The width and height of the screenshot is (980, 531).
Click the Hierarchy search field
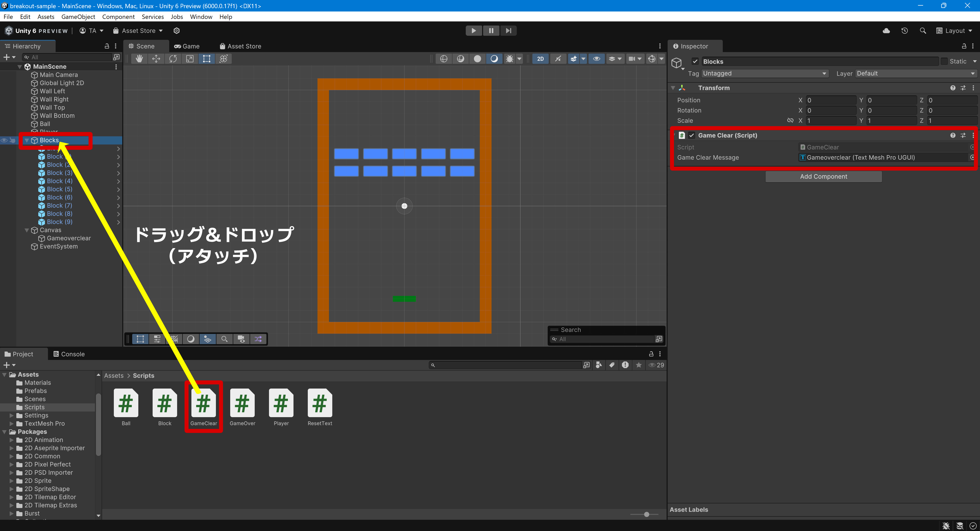[x=67, y=57]
